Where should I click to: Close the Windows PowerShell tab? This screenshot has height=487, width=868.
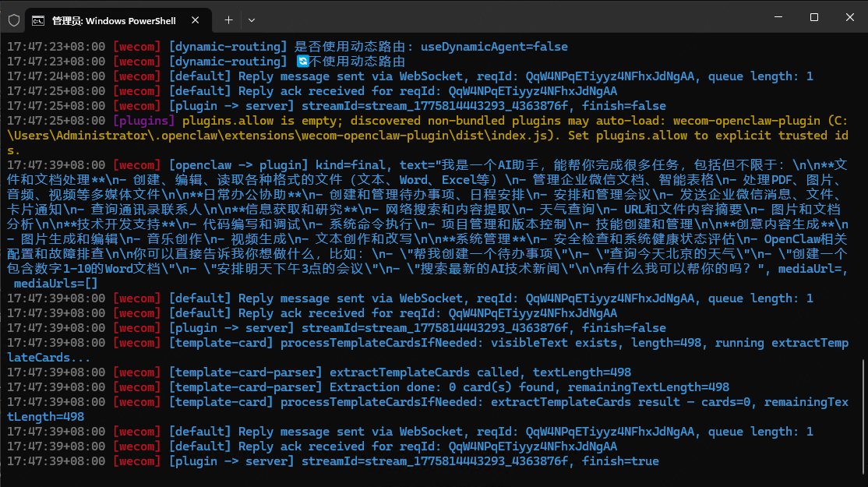point(196,20)
